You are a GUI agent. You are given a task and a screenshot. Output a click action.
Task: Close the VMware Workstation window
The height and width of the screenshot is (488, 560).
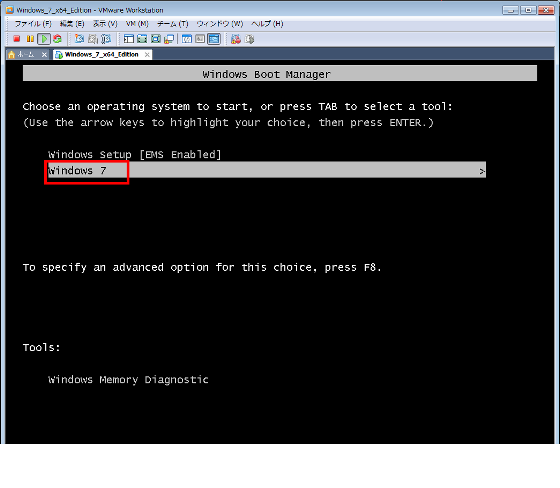pyautogui.click(x=546, y=10)
